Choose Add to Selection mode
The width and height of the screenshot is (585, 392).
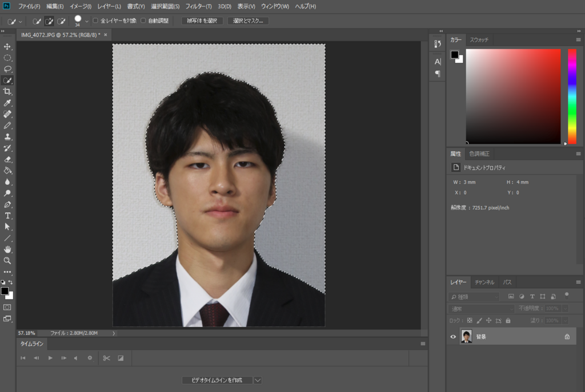pyautogui.click(x=49, y=21)
